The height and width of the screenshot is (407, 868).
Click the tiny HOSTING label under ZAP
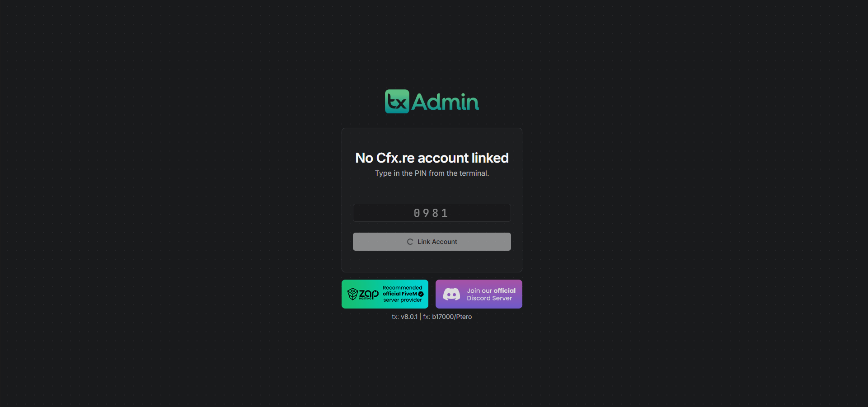click(x=365, y=299)
